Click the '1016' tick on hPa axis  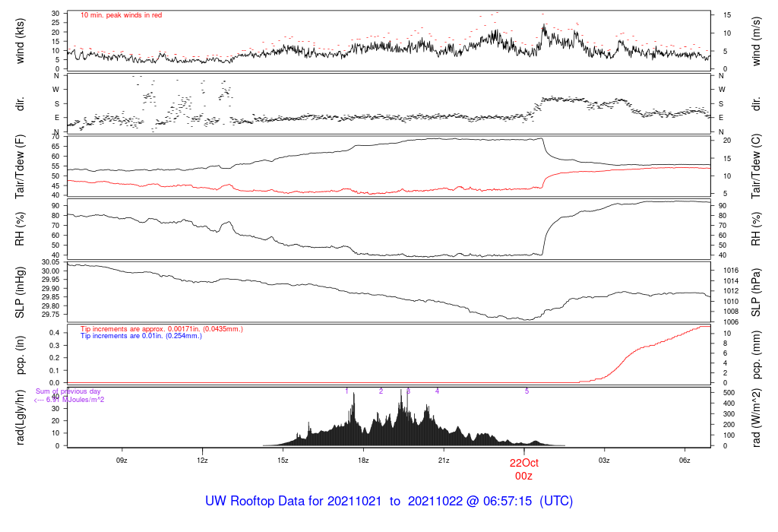731,271
